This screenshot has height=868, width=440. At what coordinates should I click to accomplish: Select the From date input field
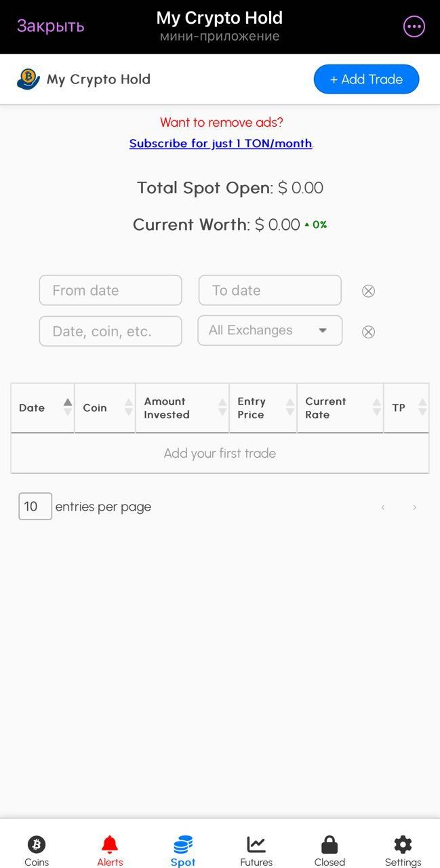pos(111,290)
